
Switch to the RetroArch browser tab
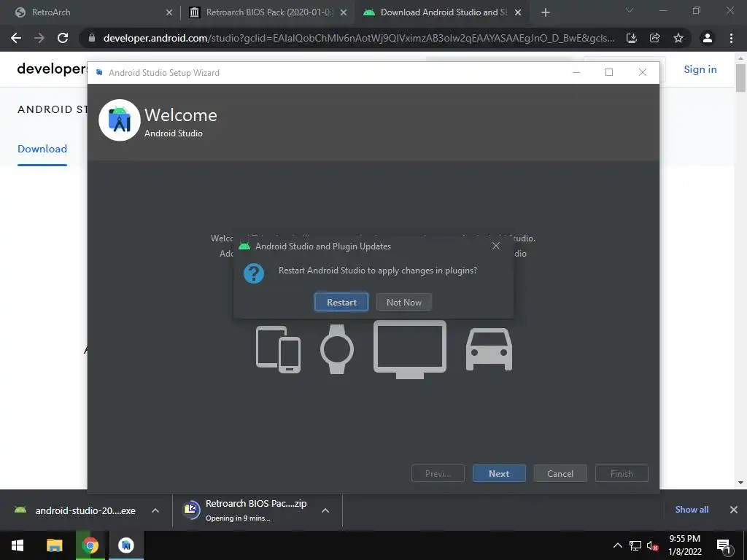coord(93,12)
